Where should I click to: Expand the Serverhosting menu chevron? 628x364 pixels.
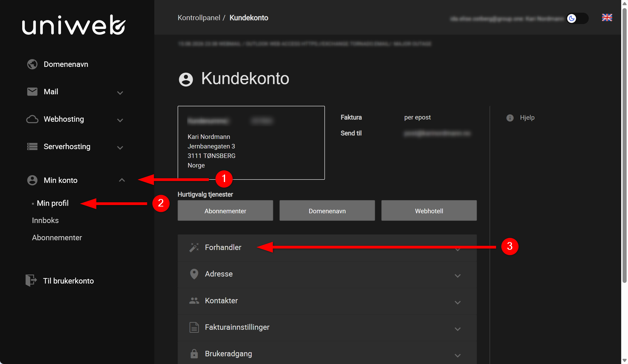tap(120, 148)
